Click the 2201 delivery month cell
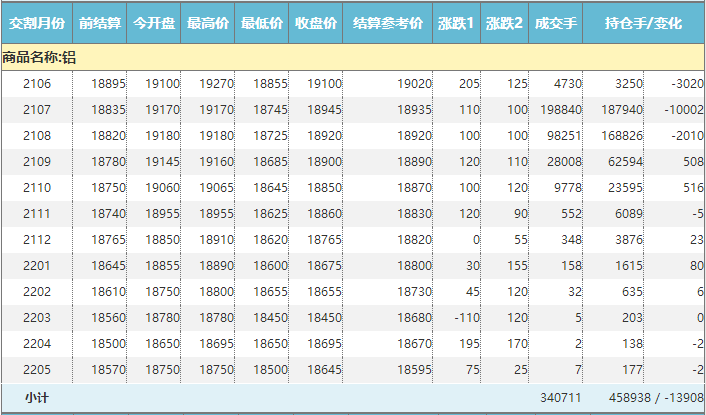The height and width of the screenshot is (415, 706). [36, 266]
